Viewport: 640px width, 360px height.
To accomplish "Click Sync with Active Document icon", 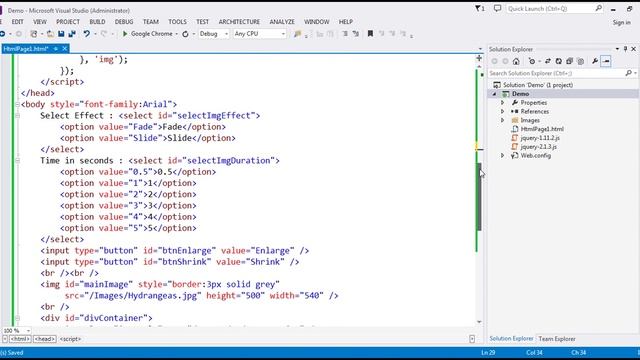I will click(x=548, y=61).
